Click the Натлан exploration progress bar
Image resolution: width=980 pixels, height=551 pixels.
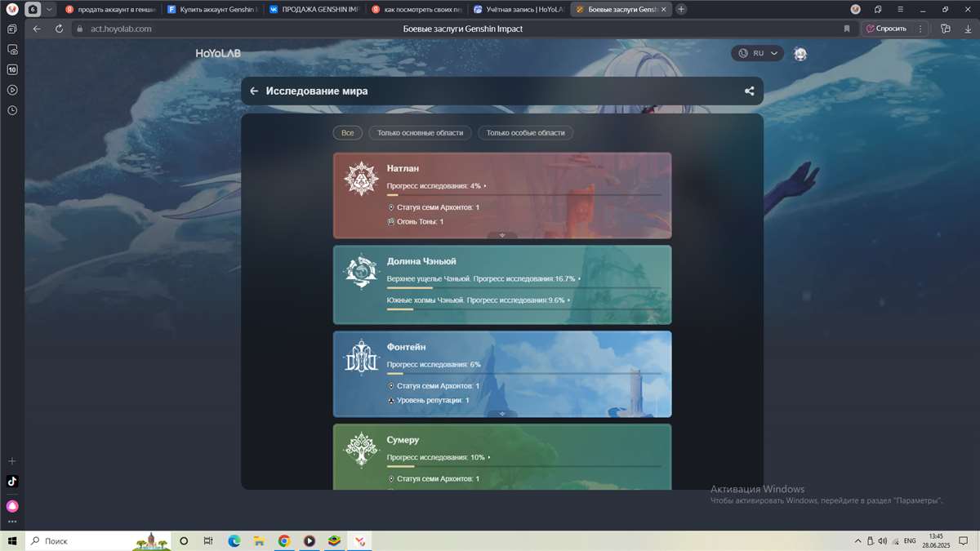pos(524,195)
